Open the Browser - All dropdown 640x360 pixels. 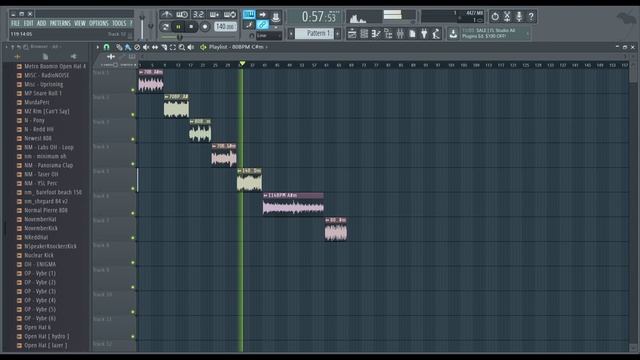(45, 47)
